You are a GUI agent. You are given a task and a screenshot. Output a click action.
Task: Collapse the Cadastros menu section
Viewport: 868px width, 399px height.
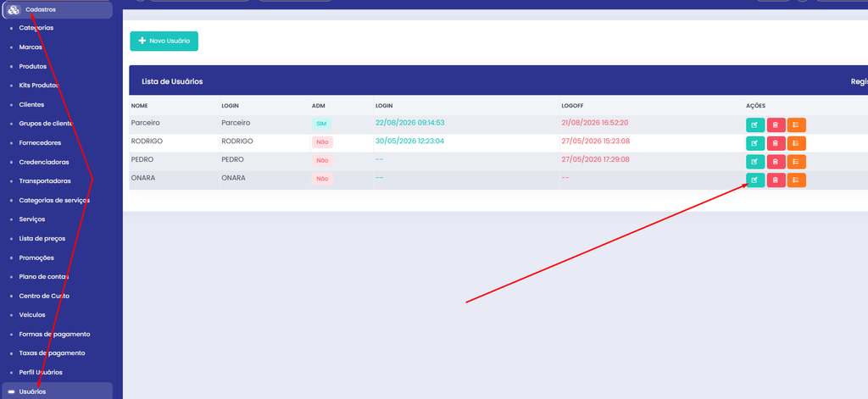tap(57, 10)
